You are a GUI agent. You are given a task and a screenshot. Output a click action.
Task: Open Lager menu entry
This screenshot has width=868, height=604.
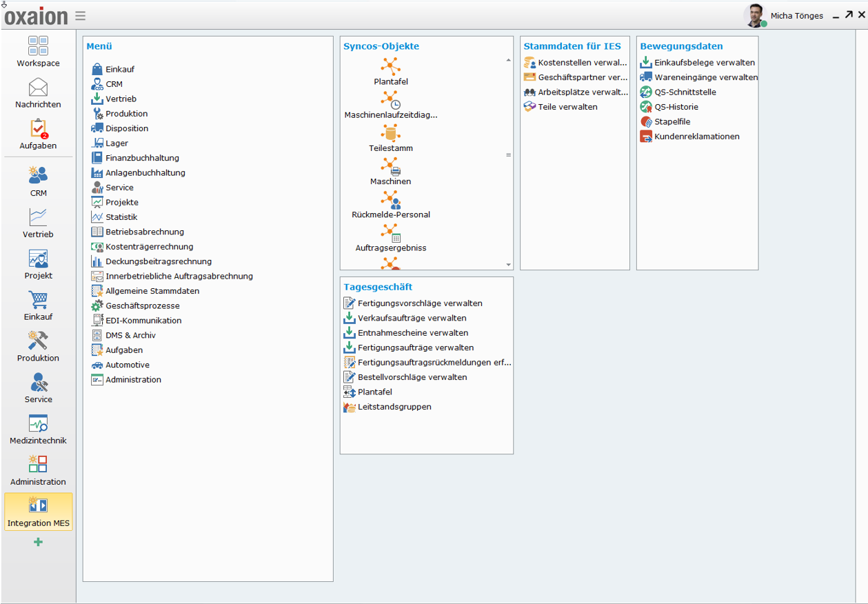[x=110, y=143]
